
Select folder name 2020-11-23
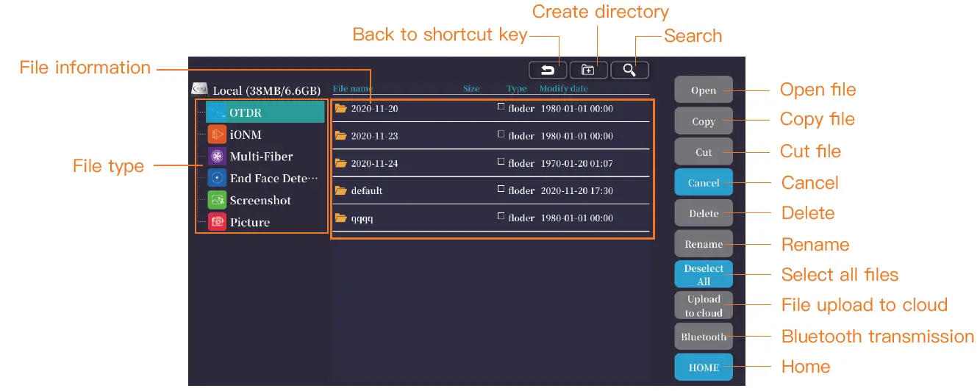374,136
